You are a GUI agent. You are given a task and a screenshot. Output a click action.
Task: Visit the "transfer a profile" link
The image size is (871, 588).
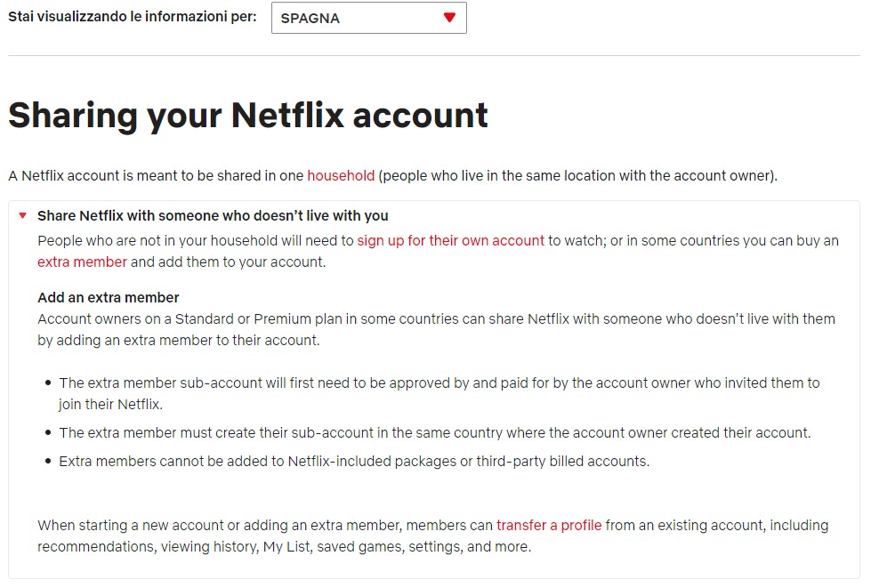pos(549,526)
